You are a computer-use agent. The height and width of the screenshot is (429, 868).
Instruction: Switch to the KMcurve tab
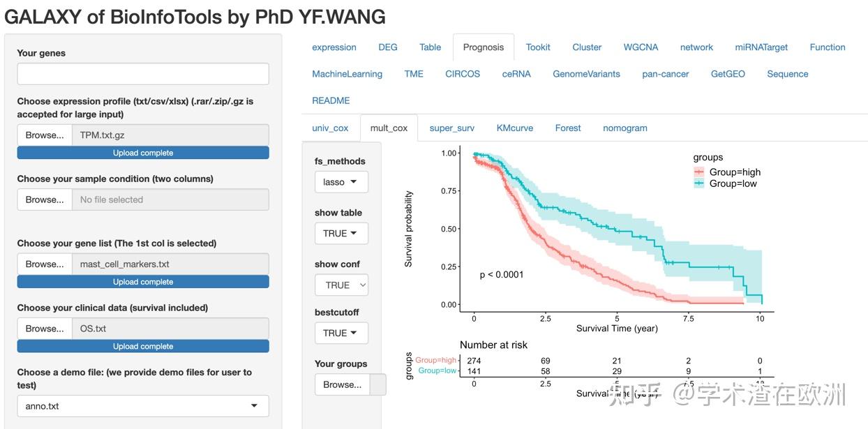515,128
